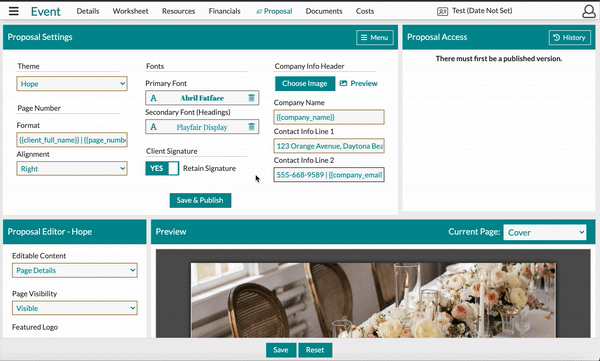Open the Costs tab
Image resolution: width=600 pixels, height=361 pixels.
(365, 11)
